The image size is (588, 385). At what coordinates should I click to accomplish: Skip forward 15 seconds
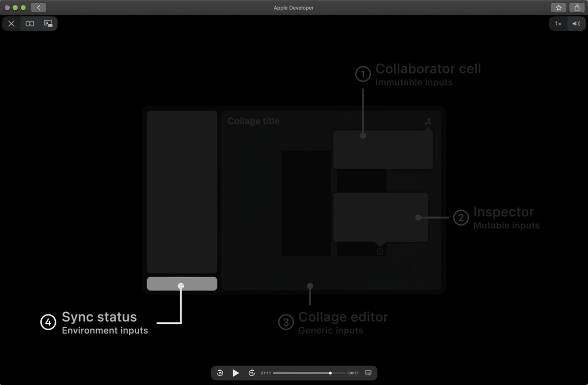click(252, 373)
